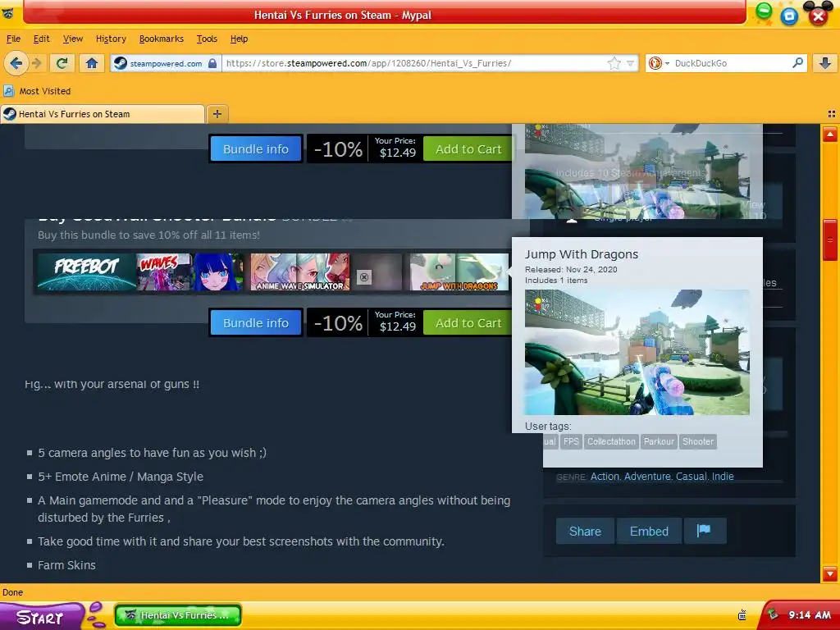
Task: Click the lower Bundle info button
Action: (x=256, y=323)
